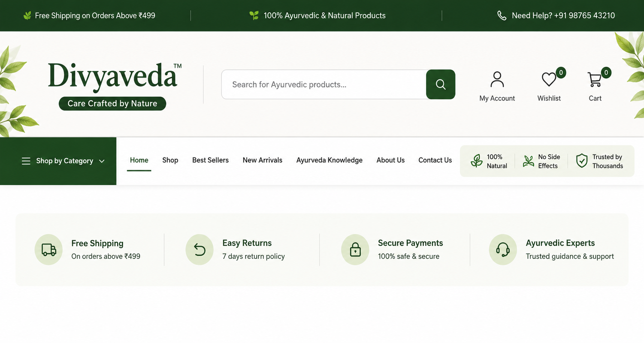
Task: Click 'Trusted by Thousands' badge text
Action: point(608,161)
